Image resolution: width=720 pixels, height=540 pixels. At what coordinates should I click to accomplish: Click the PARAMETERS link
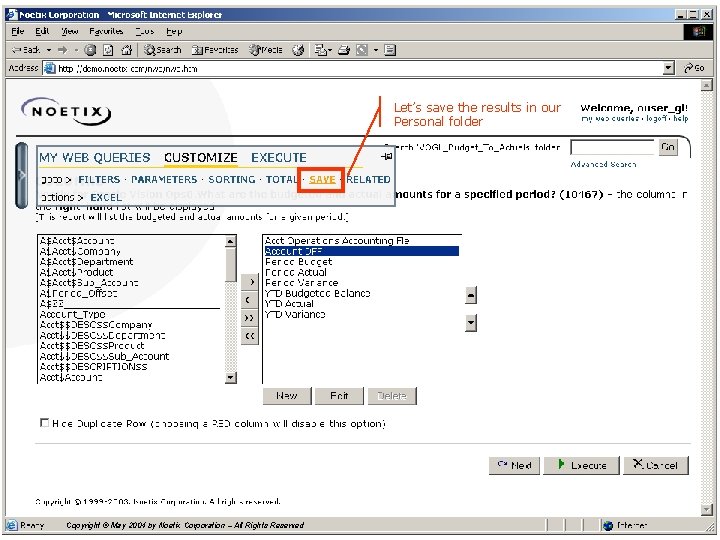(x=164, y=180)
